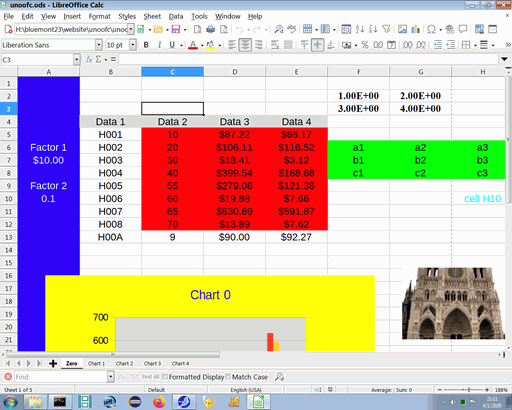This screenshot has height=410, width=512.
Task: Click the Find All button
Action: coord(150,377)
